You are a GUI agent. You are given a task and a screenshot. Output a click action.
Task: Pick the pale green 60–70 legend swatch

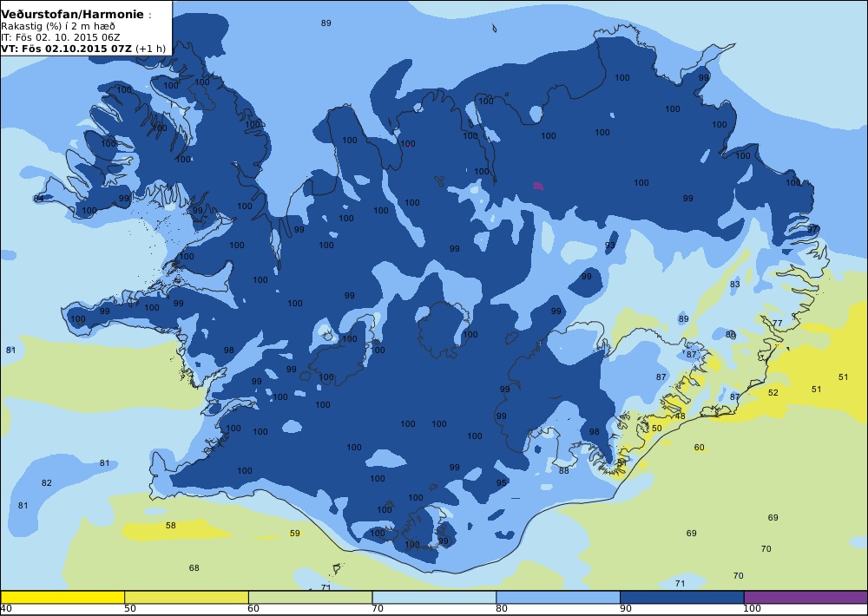[x=310, y=597]
